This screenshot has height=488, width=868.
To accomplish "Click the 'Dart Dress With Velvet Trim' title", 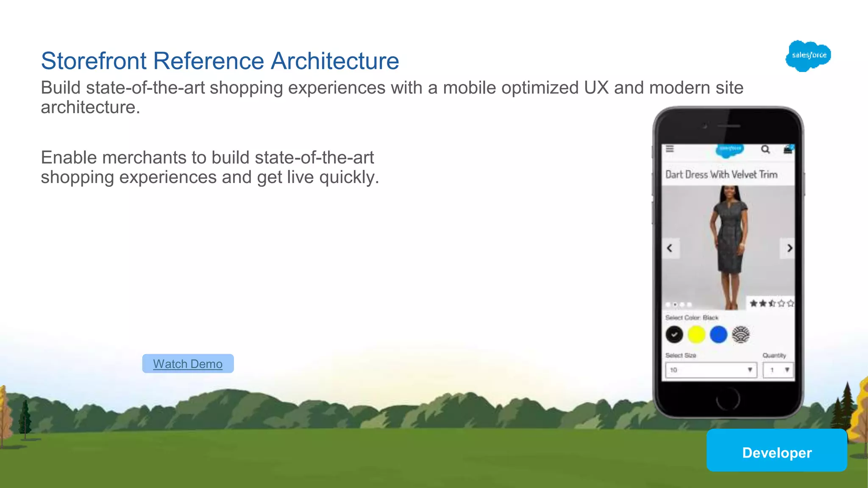I will click(721, 175).
